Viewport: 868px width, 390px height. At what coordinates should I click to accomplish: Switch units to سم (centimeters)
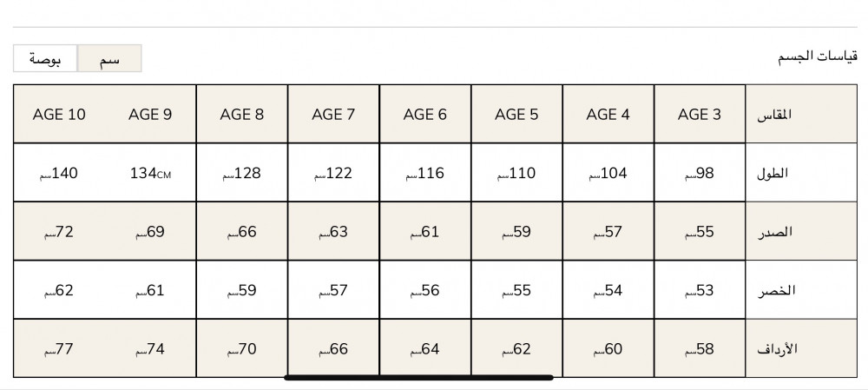pyautogui.click(x=109, y=58)
